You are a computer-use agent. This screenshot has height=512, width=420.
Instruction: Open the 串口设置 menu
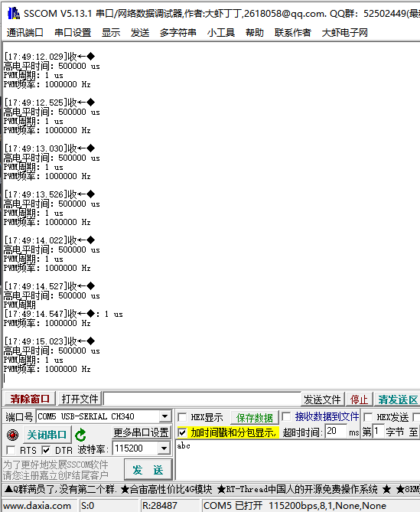(x=73, y=33)
